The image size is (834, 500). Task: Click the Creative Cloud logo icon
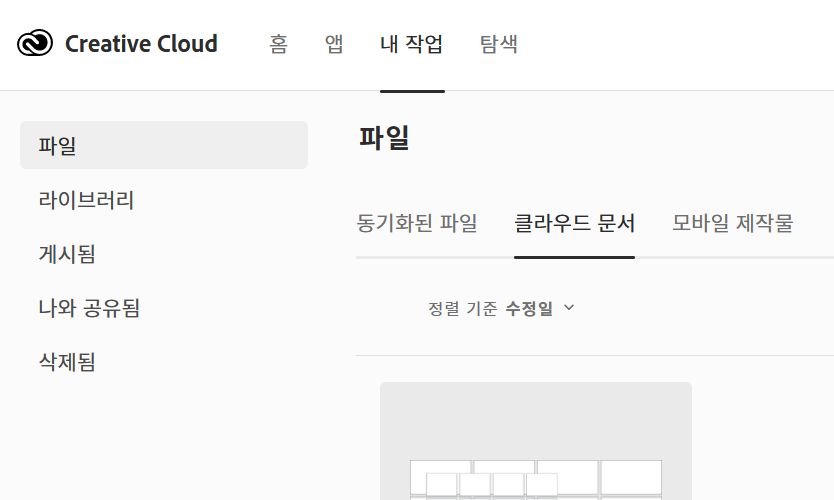coord(35,44)
